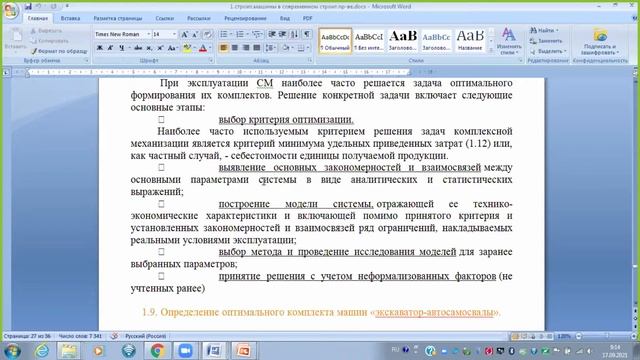Switch to Разметка страницы tab
This screenshot has width=640, height=360.
coord(118,18)
